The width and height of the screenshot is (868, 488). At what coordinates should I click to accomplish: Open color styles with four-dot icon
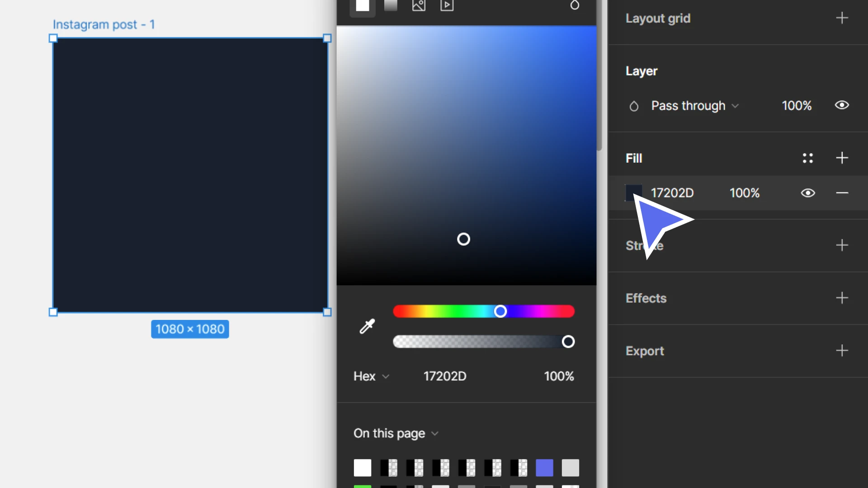pyautogui.click(x=808, y=158)
